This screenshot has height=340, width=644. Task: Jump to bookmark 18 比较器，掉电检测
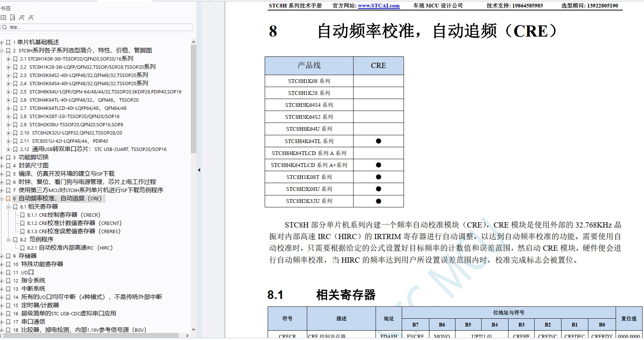coord(80,330)
